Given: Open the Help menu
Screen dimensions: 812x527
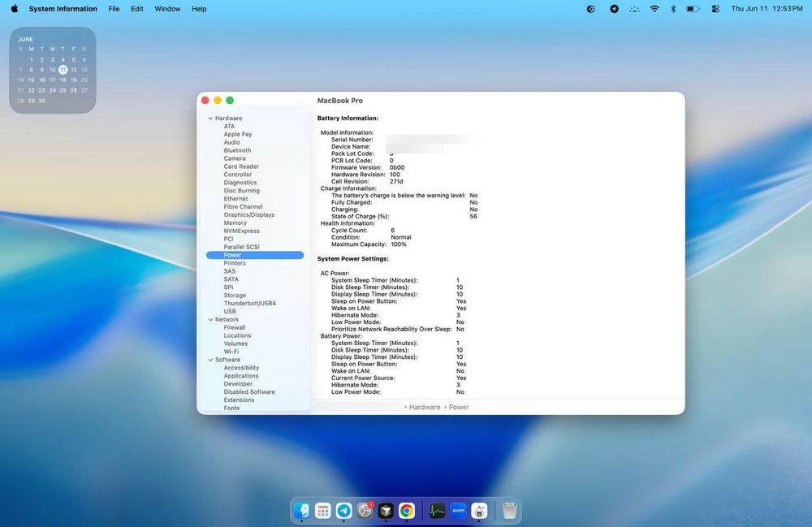Looking at the screenshot, I should pos(199,9).
